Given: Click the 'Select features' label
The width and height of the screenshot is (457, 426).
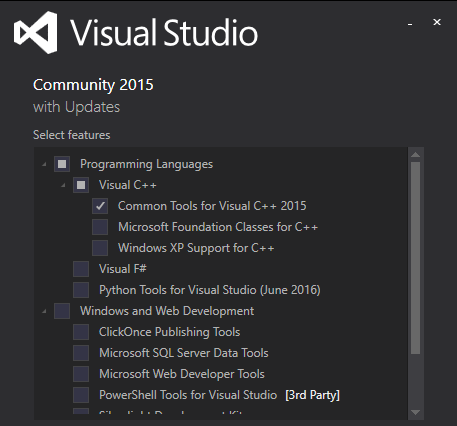Looking at the screenshot, I should point(72,135).
